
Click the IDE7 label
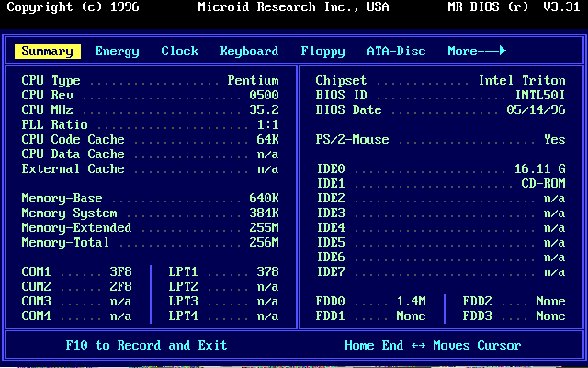(x=331, y=271)
